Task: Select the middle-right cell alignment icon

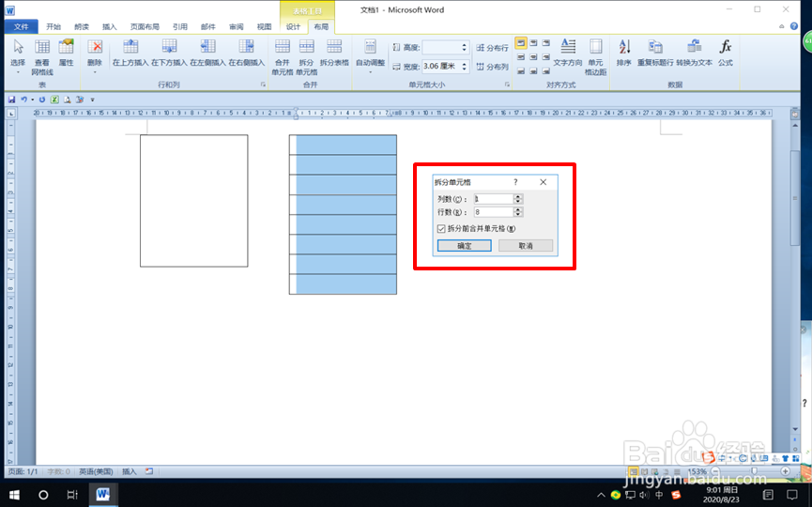Action: (x=545, y=57)
